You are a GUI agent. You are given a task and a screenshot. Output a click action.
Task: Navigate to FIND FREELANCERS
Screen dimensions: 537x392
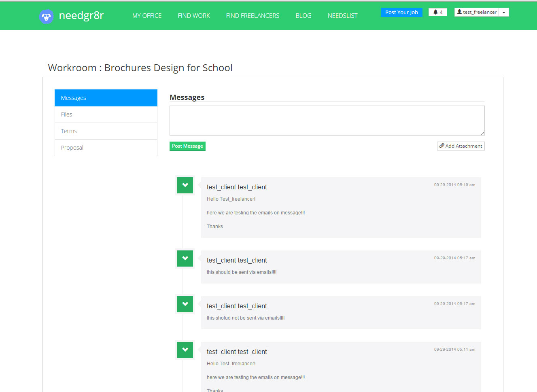pos(253,16)
